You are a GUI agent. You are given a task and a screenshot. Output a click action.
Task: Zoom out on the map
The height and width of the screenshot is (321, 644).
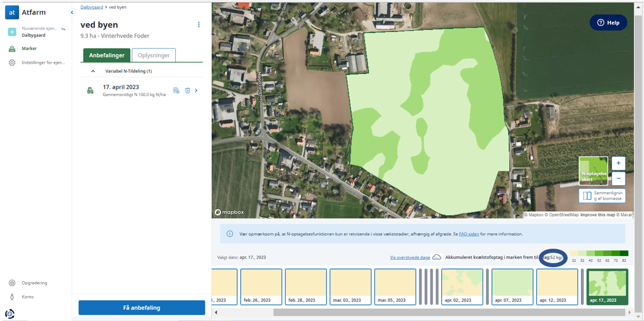618,178
